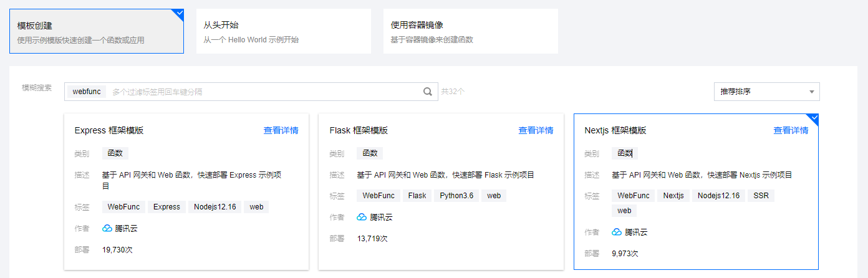This screenshot has width=868, height=278.
Task: Click the web tag in Nextjs card
Action: click(624, 211)
